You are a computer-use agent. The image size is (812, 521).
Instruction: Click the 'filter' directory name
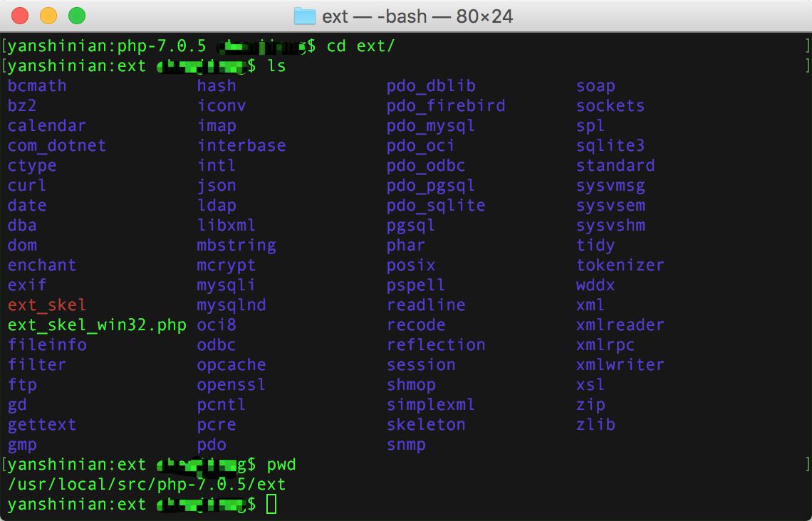(x=37, y=364)
